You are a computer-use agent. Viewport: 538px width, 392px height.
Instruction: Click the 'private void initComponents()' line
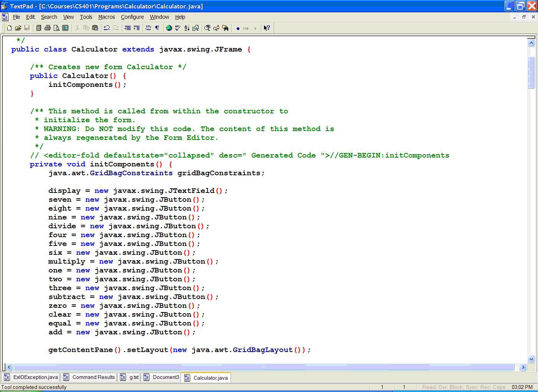101,164
